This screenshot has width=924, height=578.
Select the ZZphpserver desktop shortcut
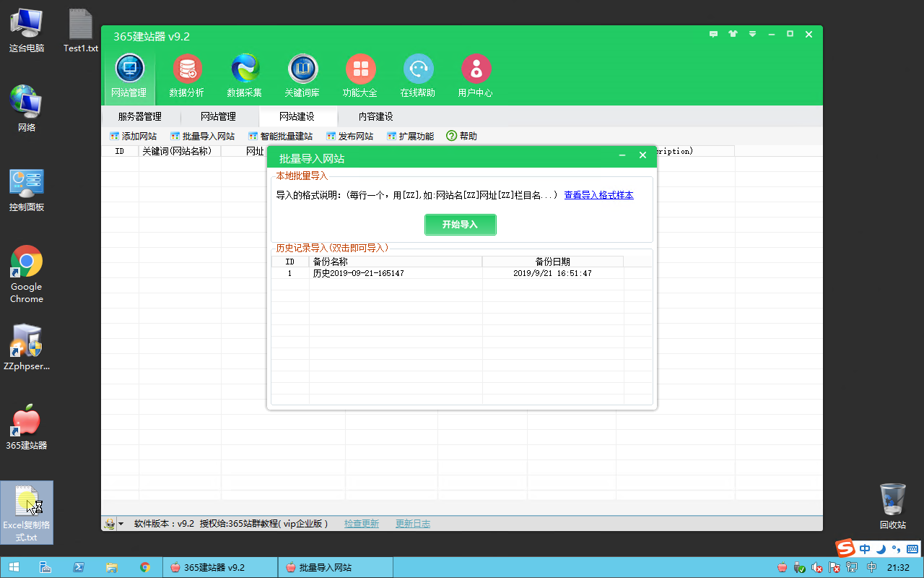coord(27,348)
